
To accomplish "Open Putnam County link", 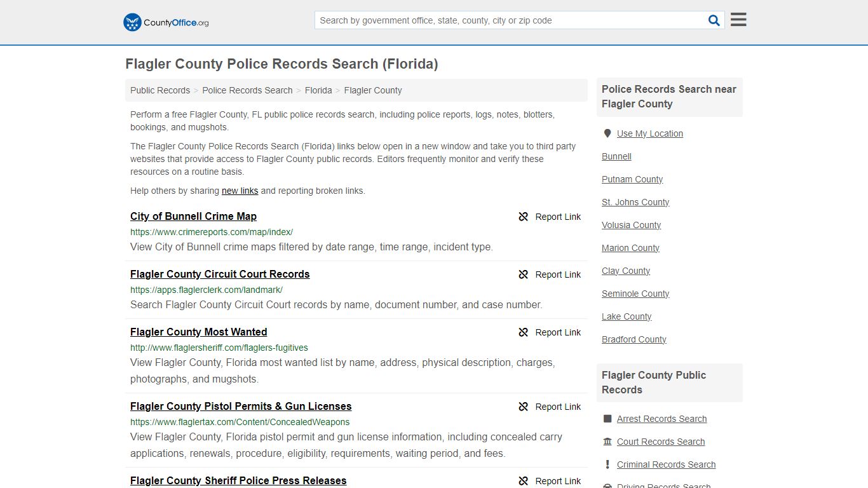I will (632, 179).
